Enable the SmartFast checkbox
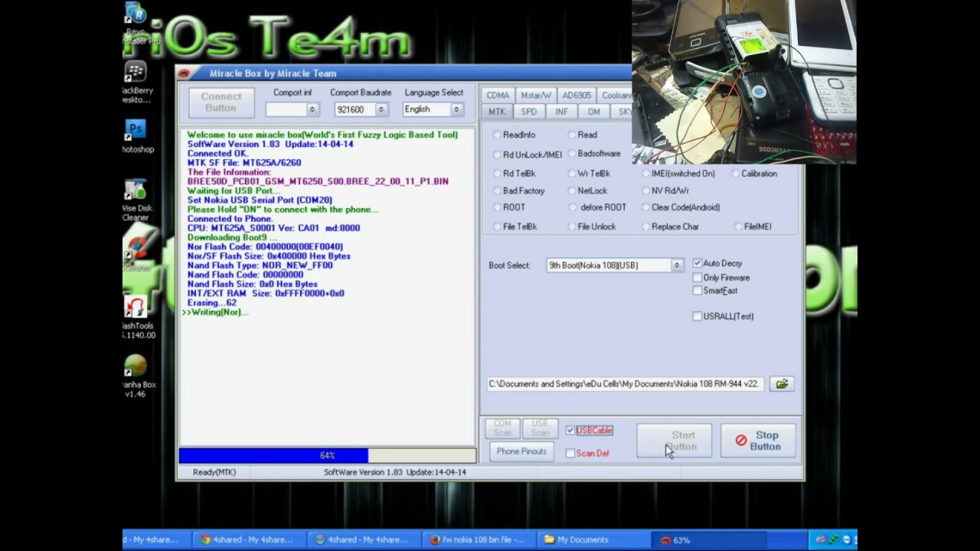The image size is (980, 551). (x=697, y=291)
